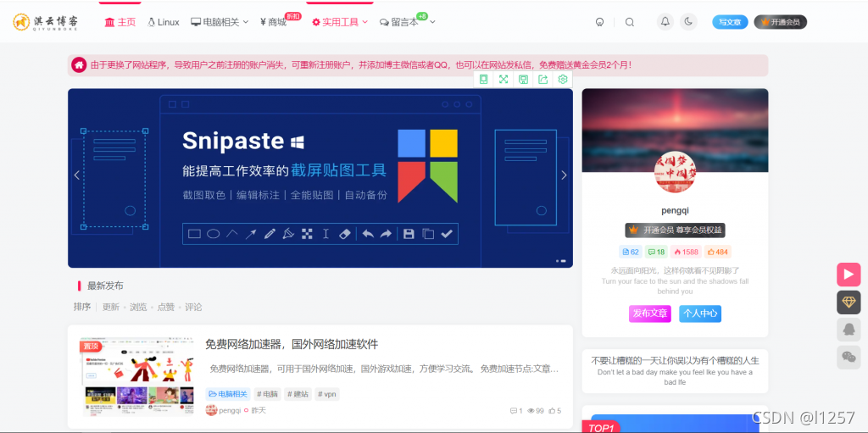The image size is (868, 433).
Task: Click the 发布文章 publish button
Action: tap(650, 314)
